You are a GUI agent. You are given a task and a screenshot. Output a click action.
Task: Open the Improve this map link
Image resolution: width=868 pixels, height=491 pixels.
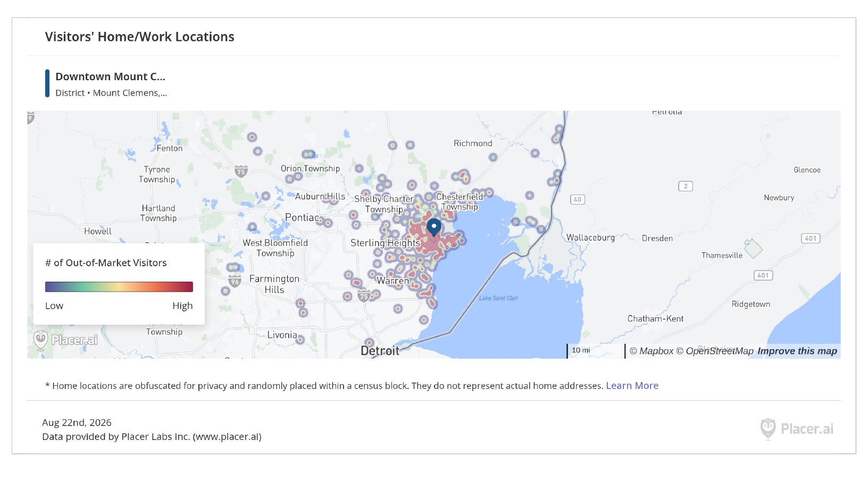coord(797,351)
